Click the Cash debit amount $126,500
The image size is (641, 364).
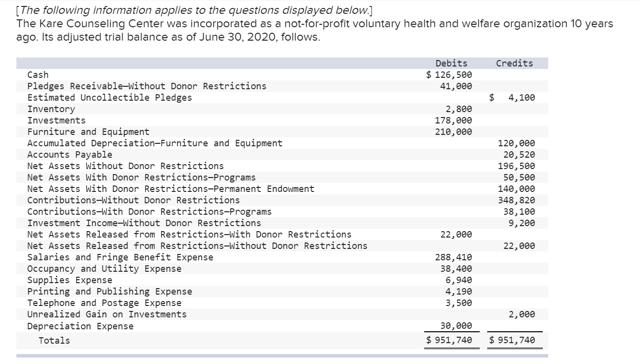pyautogui.click(x=449, y=75)
